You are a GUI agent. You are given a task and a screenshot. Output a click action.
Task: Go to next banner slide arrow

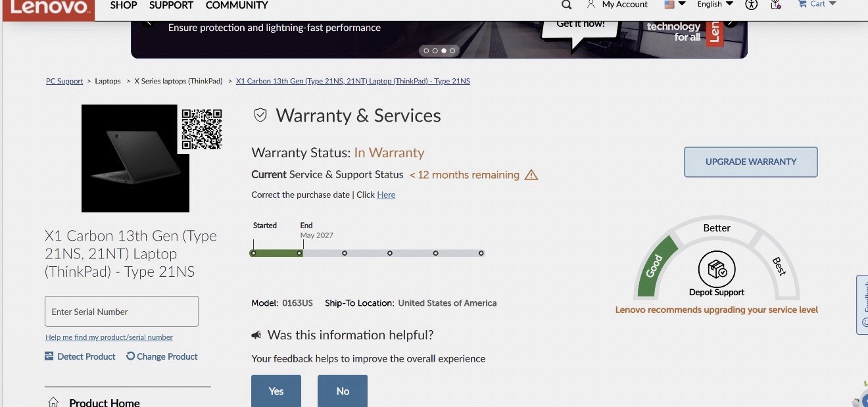point(731,23)
